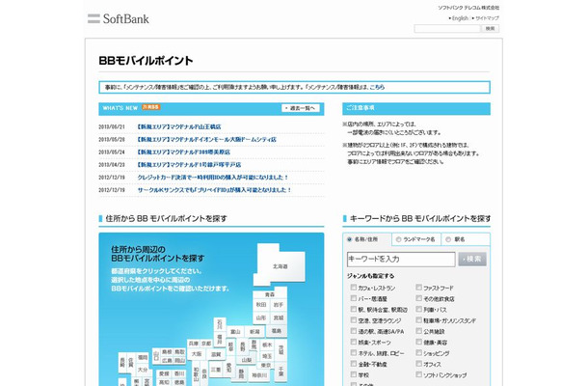Check the オフィス genre box
The height and width of the screenshot is (386, 588).
click(x=418, y=364)
